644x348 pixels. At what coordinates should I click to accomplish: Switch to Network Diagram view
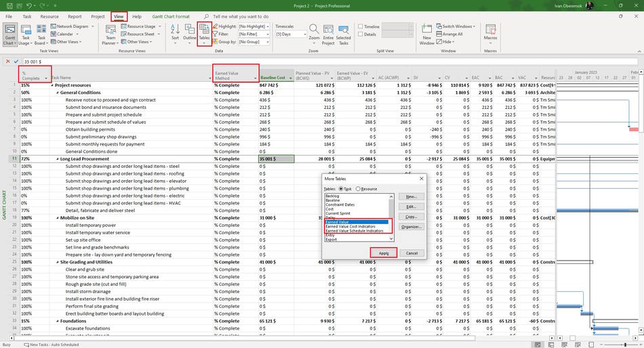click(72, 26)
